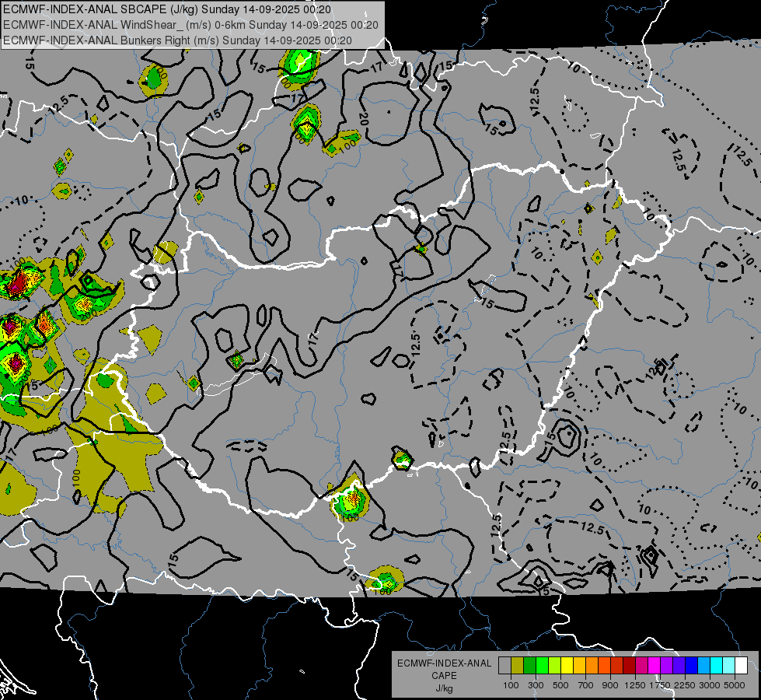
Task: Click the 500 value under the legend
Action: 560,685
